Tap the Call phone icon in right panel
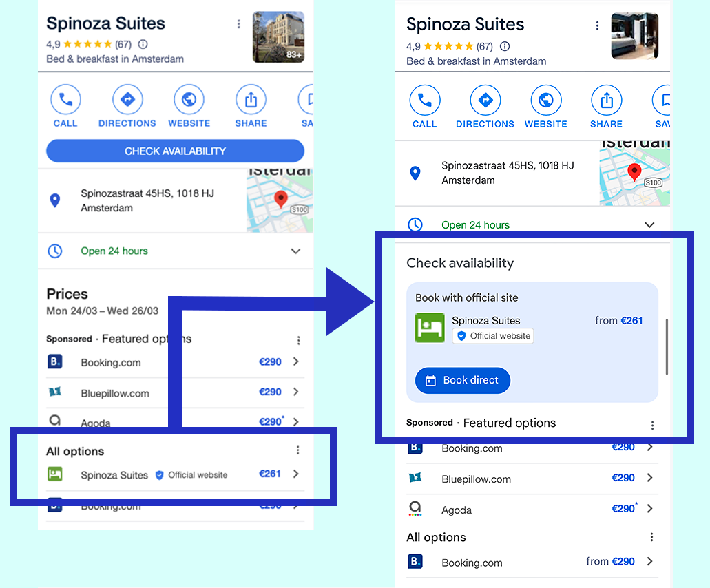This screenshot has width=710, height=588. [x=424, y=101]
